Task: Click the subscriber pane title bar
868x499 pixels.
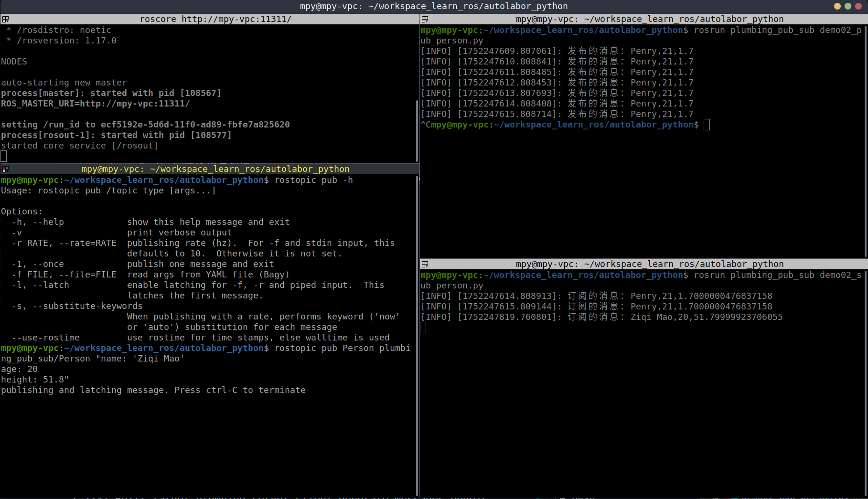Action: pyautogui.click(x=649, y=264)
